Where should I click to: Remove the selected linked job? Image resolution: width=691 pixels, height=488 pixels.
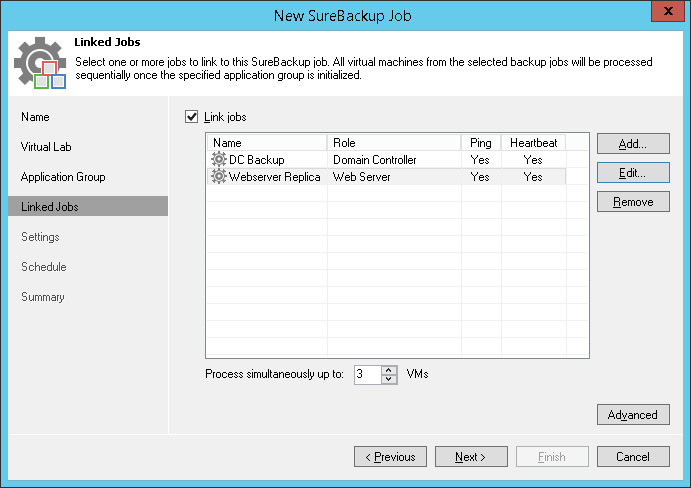point(633,202)
